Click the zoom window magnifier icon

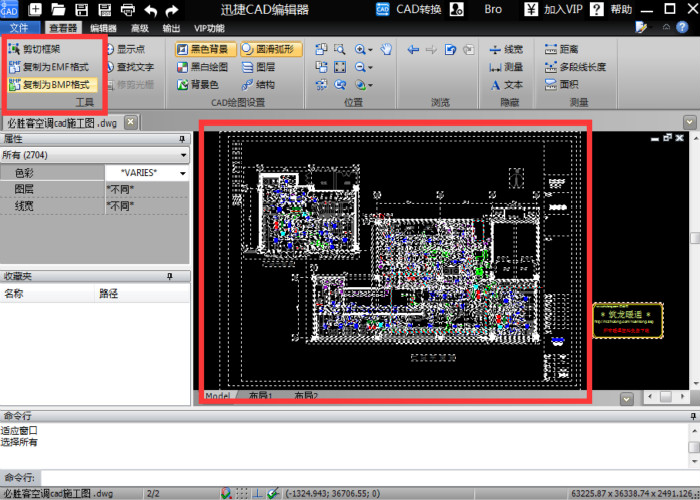pyautogui.click(x=340, y=49)
